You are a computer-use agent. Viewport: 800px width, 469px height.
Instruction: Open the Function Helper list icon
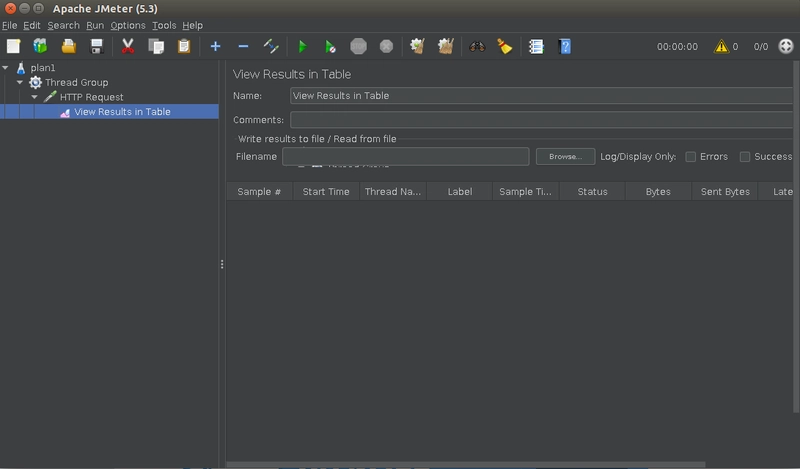536,46
